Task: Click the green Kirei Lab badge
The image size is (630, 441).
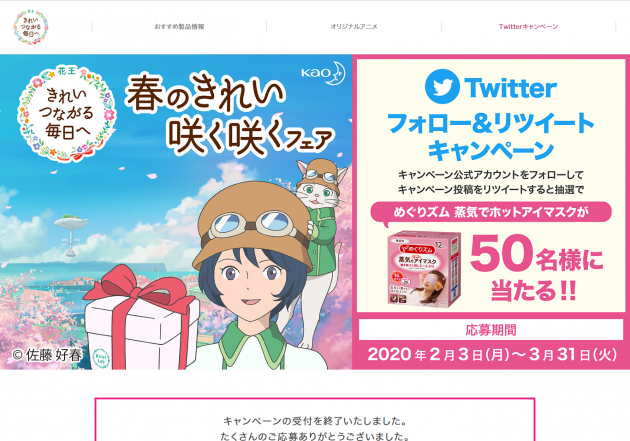Action: tap(101, 358)
